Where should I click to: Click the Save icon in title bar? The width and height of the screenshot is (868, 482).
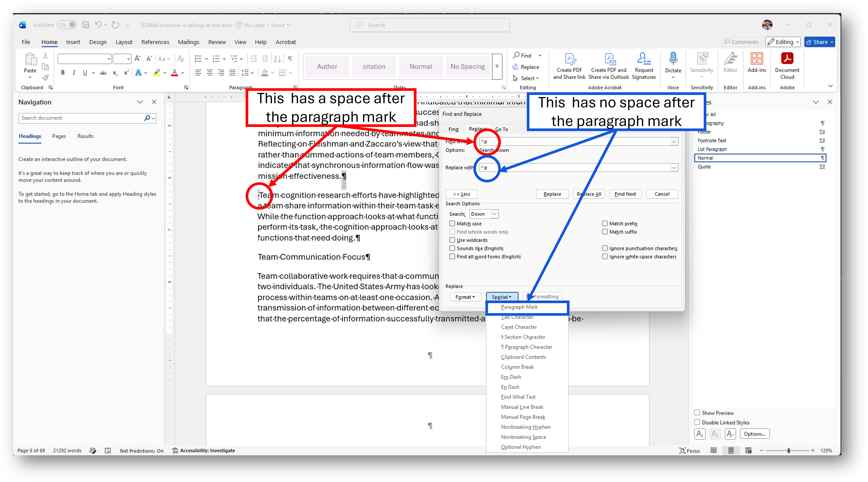point(86,25)
